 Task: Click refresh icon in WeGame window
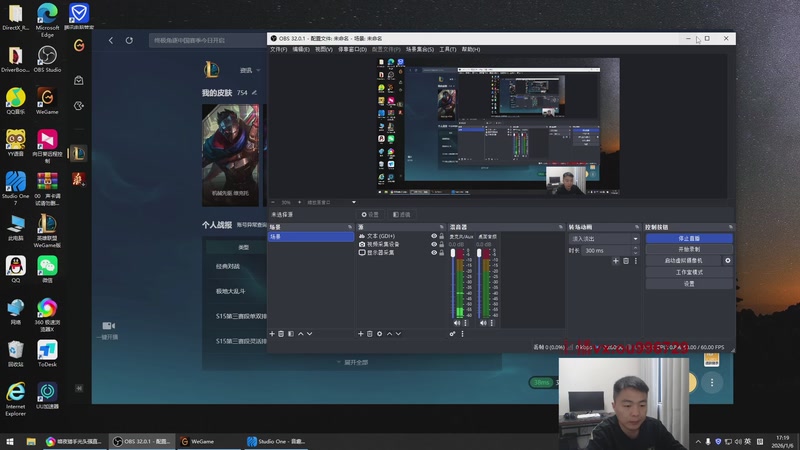129,40
